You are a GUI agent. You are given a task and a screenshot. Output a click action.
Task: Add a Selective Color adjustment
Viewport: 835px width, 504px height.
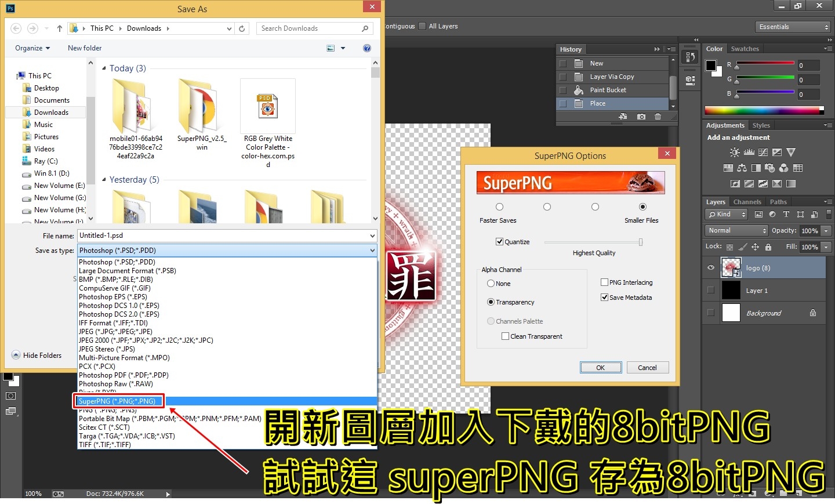(x=777, y=184)
